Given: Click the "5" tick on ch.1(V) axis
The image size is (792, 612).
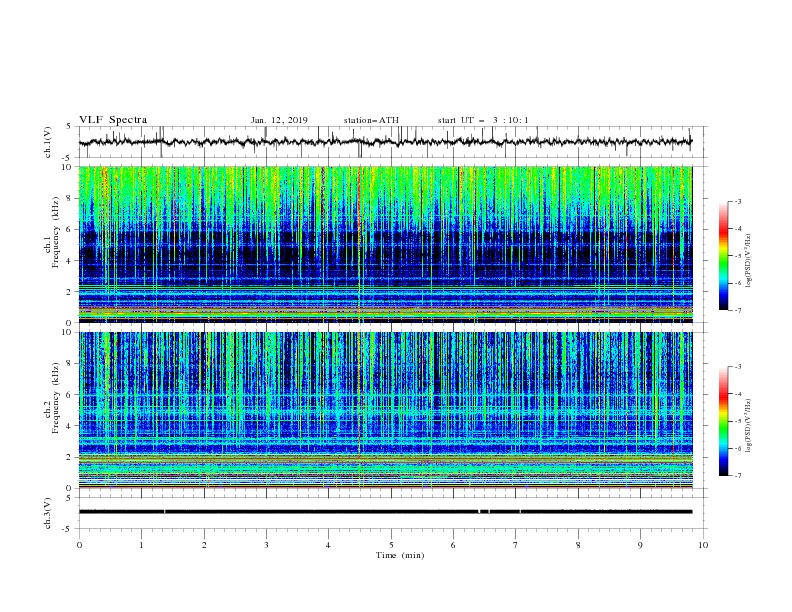Looking at the screenshot, I should (70, 127).
